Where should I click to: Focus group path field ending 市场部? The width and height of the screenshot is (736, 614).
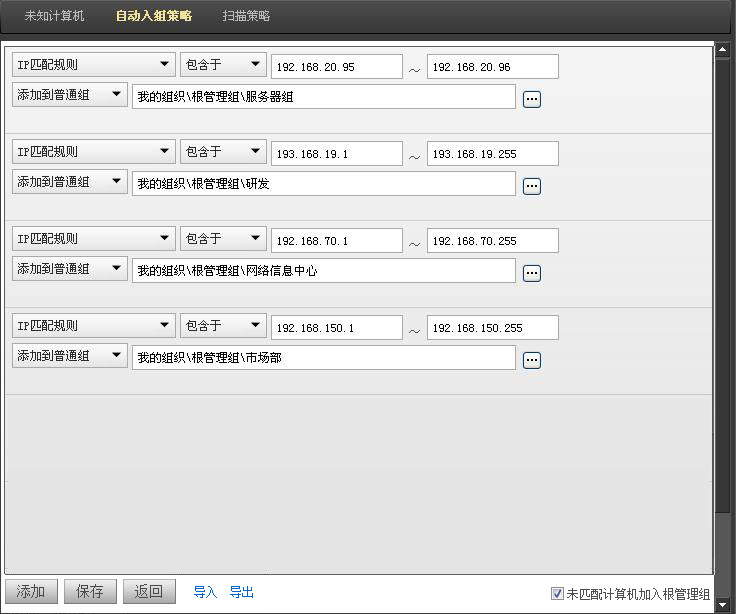click(x=324, y=358)
